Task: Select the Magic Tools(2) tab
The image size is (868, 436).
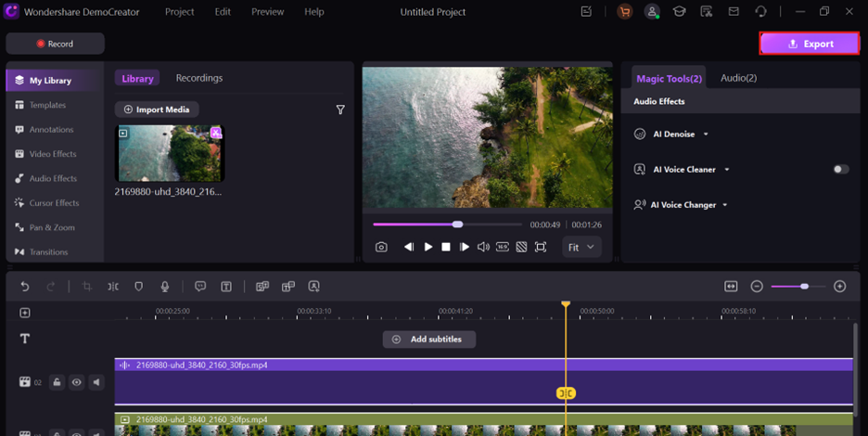Action: pos(670,79)
